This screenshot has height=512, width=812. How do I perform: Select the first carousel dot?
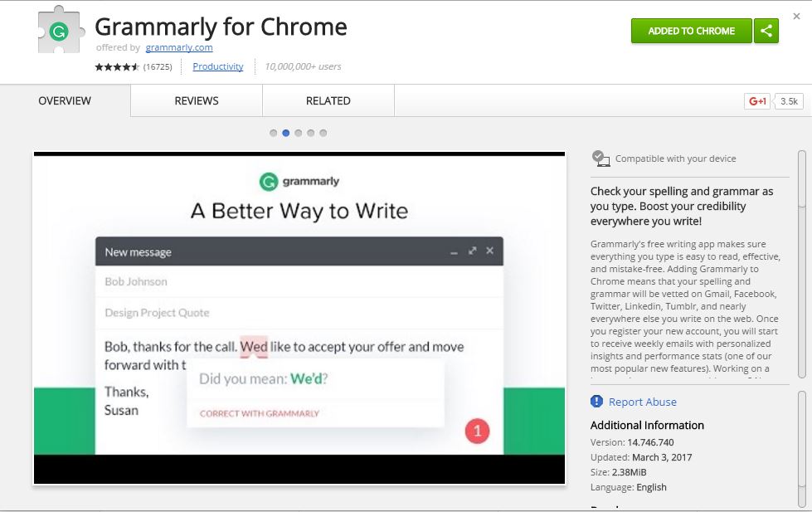pyautogui.click(x=273, y=133)
